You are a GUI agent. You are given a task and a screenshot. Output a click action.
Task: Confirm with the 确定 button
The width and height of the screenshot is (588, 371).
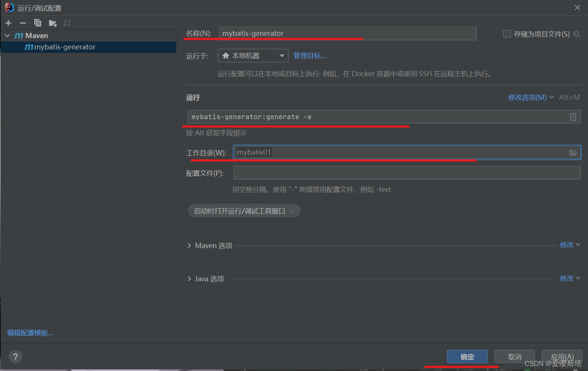pyautogui.click(x=467, y=357)
